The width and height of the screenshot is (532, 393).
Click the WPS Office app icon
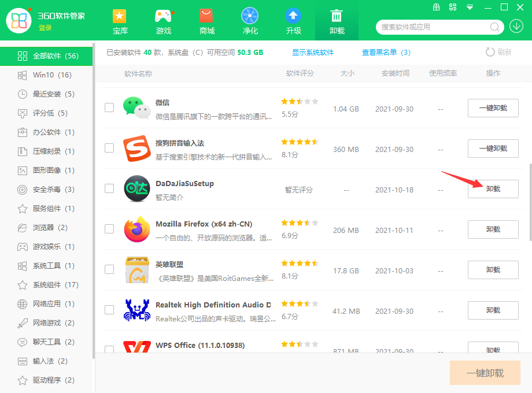[136, 347]
